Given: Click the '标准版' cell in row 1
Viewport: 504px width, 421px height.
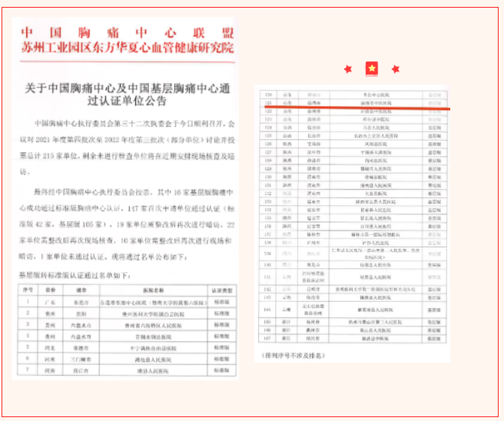Looking at the screenshot, I should point(222,302).
